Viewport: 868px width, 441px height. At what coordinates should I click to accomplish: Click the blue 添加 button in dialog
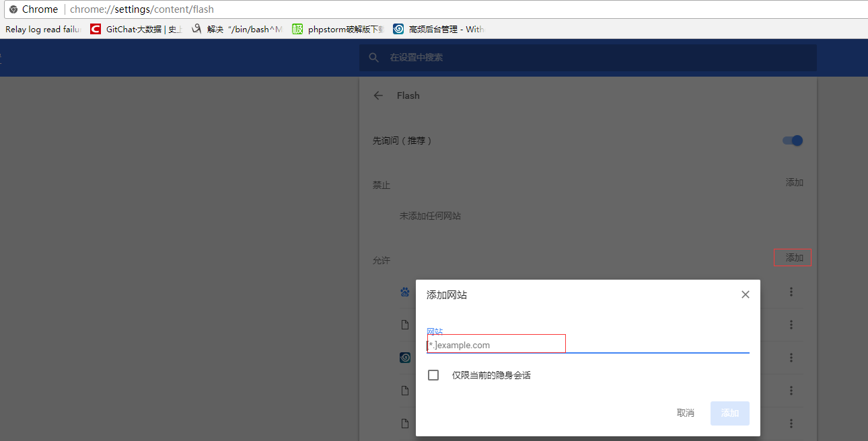tap(730, 413)
